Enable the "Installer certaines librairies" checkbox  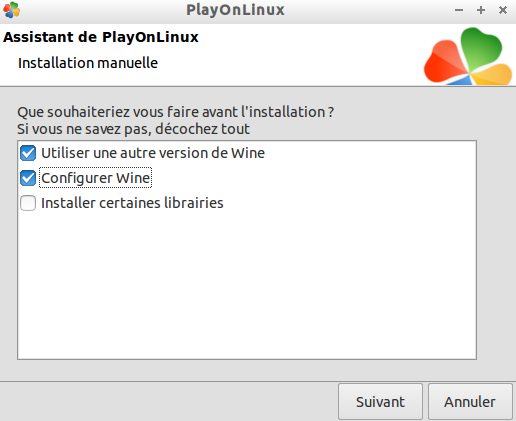[28, 203]
